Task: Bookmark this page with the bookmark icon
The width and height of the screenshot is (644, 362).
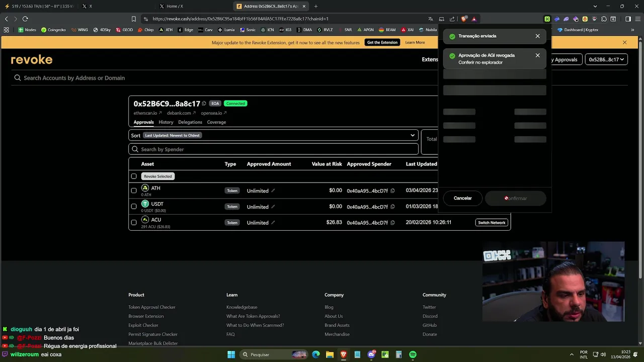Action: [133, 19]
